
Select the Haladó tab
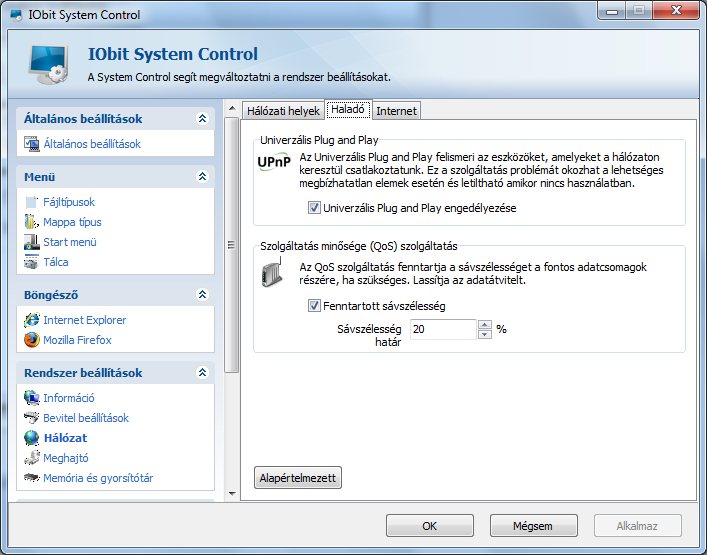coord(348,109)
